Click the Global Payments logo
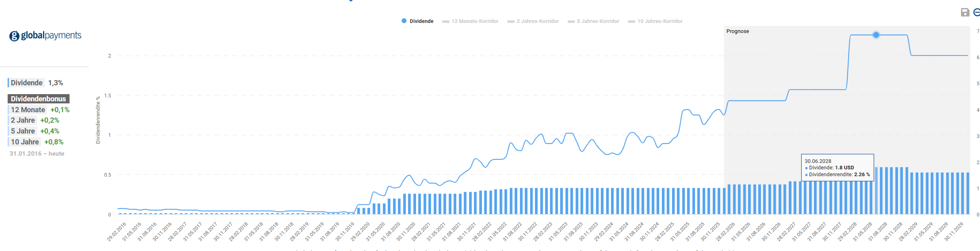Image resolution: width=980 pixels, height=251 pixels. (x=45, y=36)
